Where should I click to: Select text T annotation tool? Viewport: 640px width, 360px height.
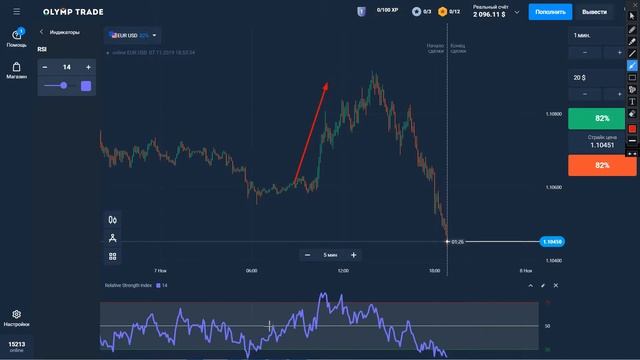click(632, 102)
